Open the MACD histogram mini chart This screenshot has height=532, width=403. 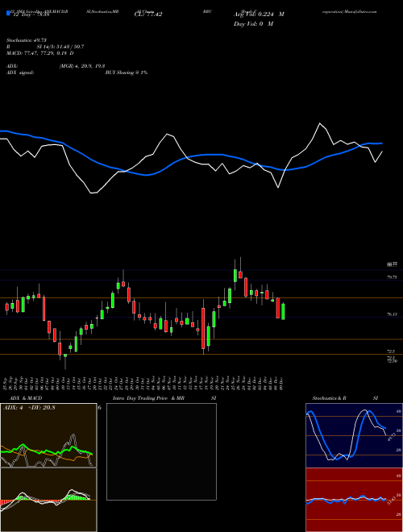[x=48, y=500]
